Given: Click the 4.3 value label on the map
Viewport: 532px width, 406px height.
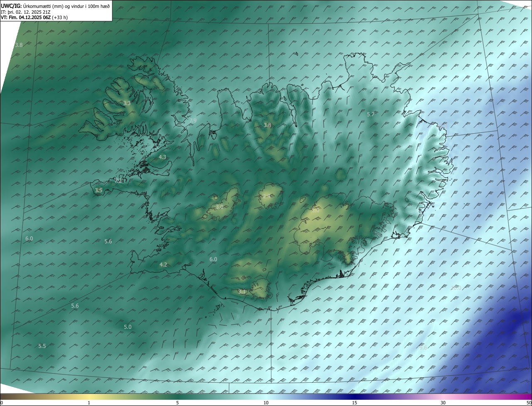Looking at the screenshot, I should [x=163, y=157].
